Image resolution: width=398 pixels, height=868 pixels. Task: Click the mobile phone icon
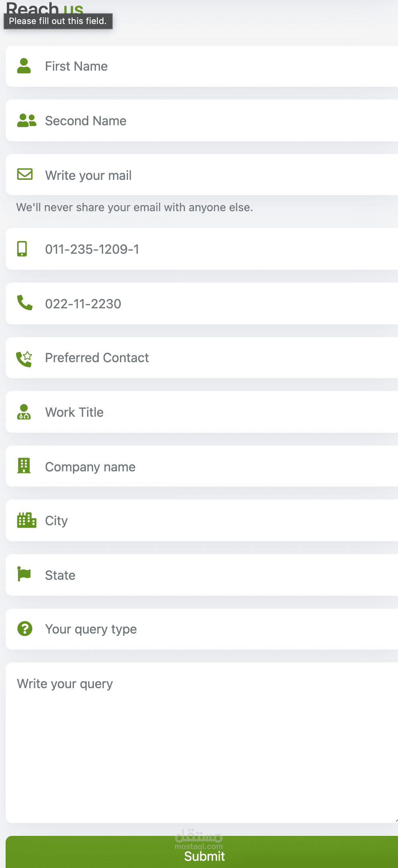point(22,249)
